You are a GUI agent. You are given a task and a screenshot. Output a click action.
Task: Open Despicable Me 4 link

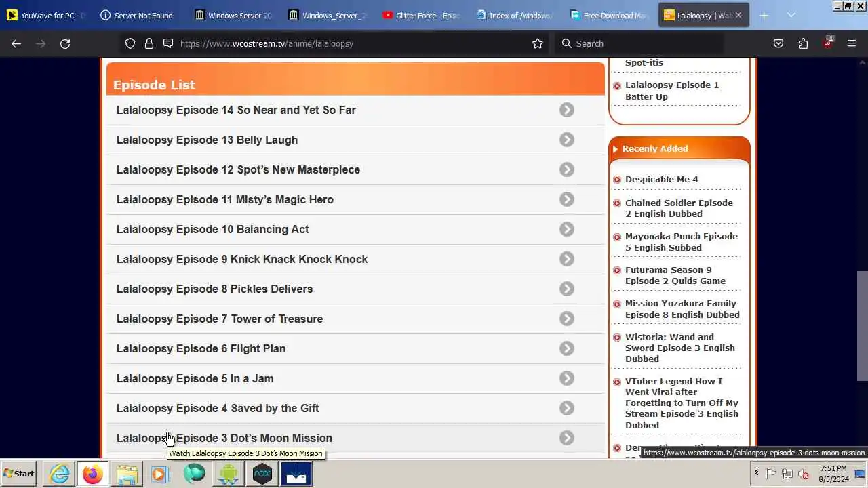[x=661, y=179]
